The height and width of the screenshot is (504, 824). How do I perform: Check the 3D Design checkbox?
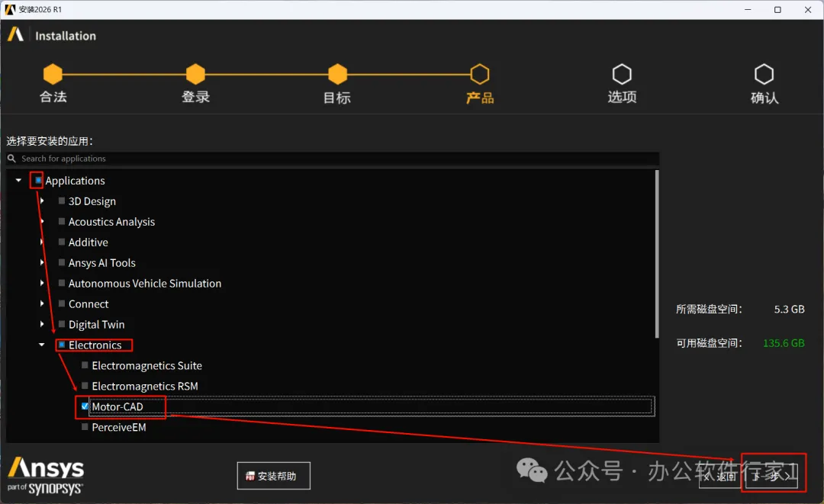[x=62, y=201]
